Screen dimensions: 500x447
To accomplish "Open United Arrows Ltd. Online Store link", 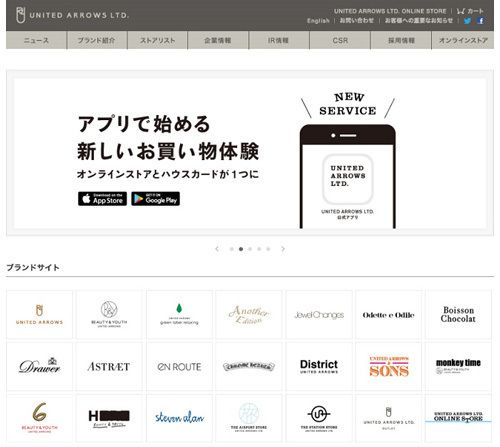I will pos(390,11).
